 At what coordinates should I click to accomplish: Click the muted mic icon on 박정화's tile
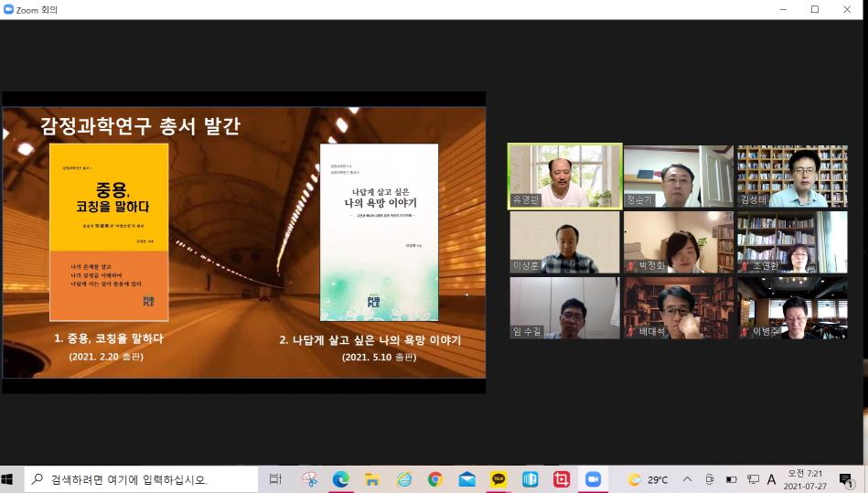pos(631,266)
